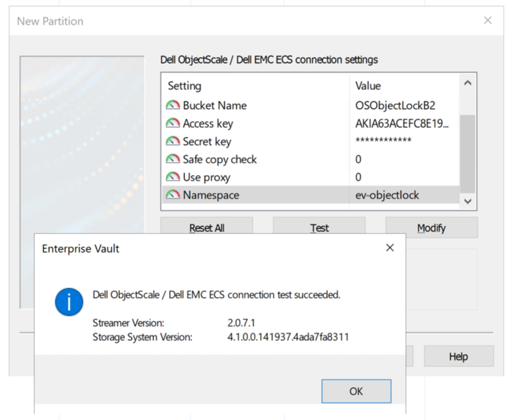Click OK in the Enterprise Vault dialog

tap(356, 391)
